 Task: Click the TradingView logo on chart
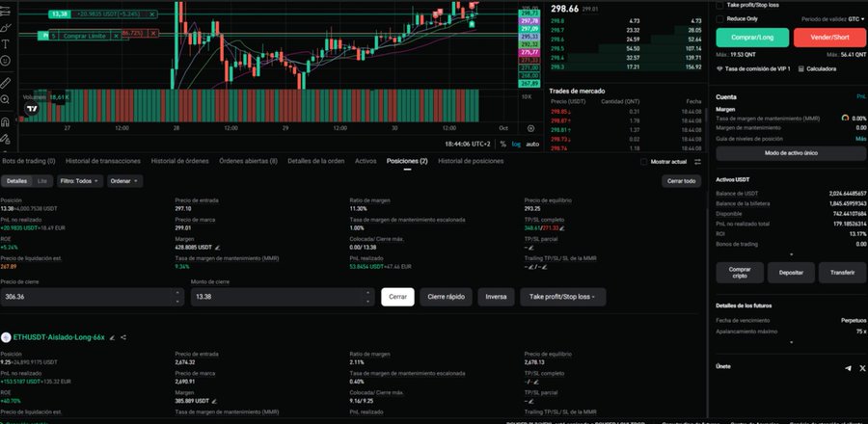[32, 109]
